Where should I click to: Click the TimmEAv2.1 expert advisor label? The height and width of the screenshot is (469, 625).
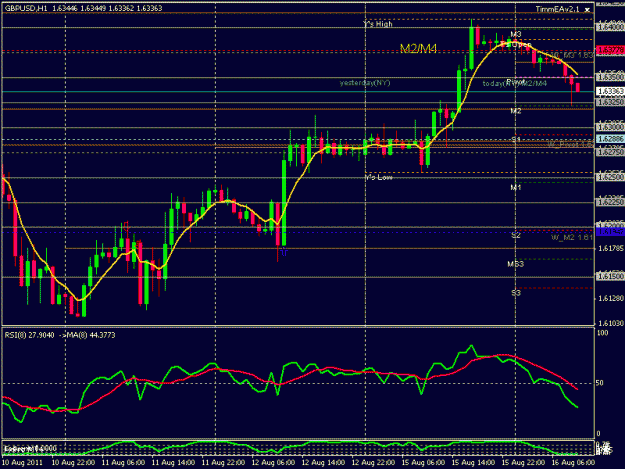[x=557, y=9]
